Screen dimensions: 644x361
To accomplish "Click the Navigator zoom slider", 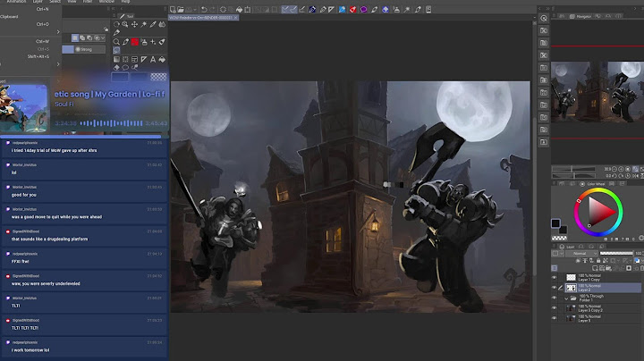I will pos(573,169).
